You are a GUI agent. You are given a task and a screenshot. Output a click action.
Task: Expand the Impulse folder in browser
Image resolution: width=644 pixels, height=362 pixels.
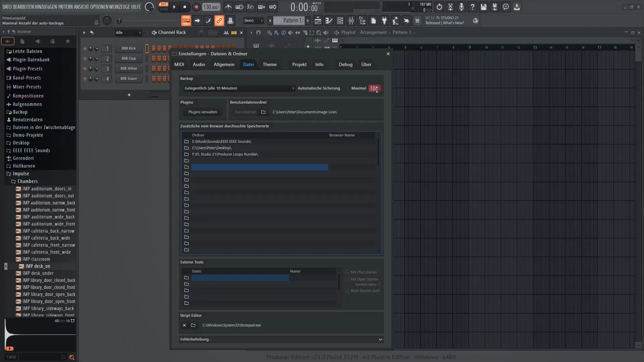[21, 173]
